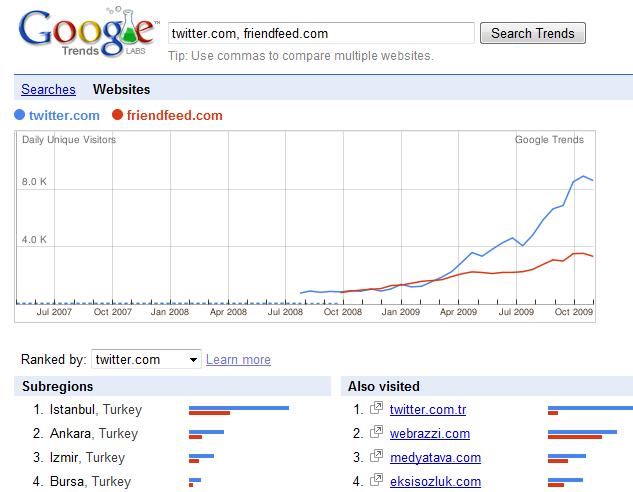Open the webrazzi.com link
The image size is (633, 492).
tap(429, 434)
